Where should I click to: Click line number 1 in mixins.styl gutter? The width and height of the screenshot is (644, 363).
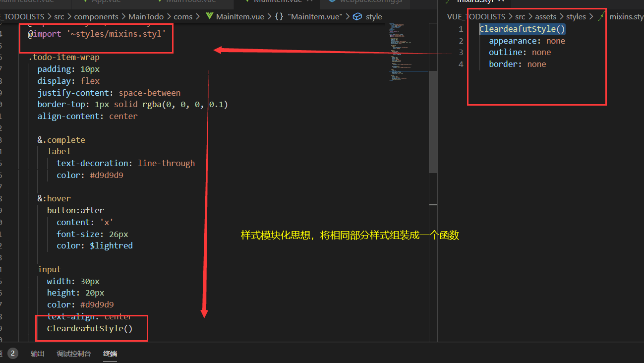tap(461, 29)
